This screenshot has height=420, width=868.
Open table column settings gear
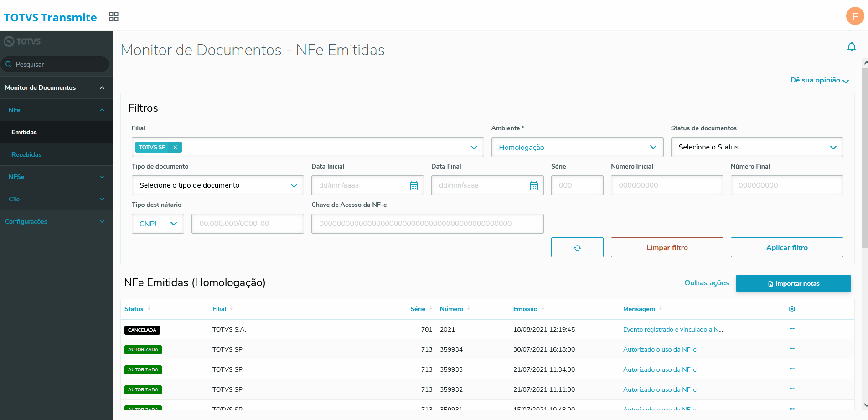(x=792, y=309)
